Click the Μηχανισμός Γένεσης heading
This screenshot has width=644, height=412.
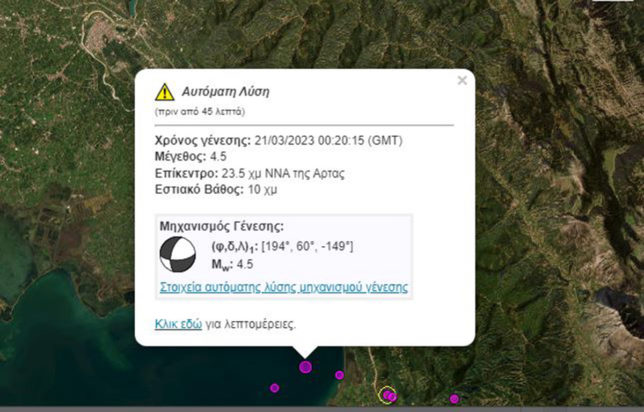pos(221,226)
